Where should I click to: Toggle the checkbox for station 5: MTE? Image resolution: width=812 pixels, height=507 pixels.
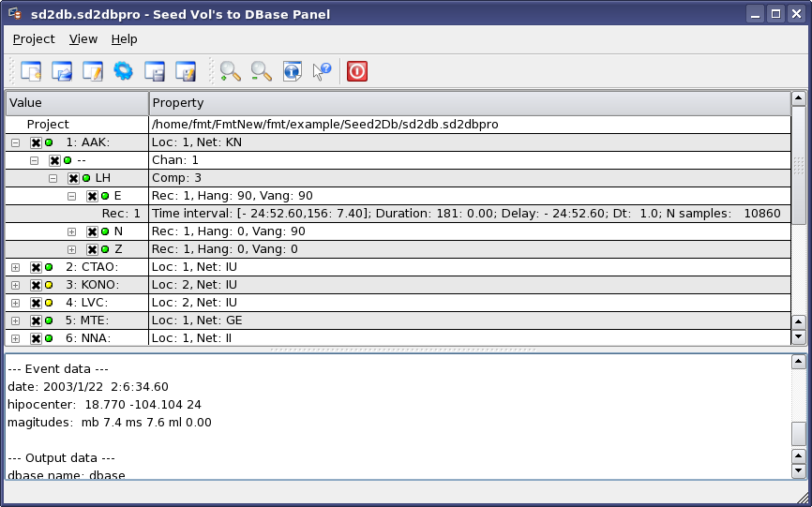(x=36, y=321)
